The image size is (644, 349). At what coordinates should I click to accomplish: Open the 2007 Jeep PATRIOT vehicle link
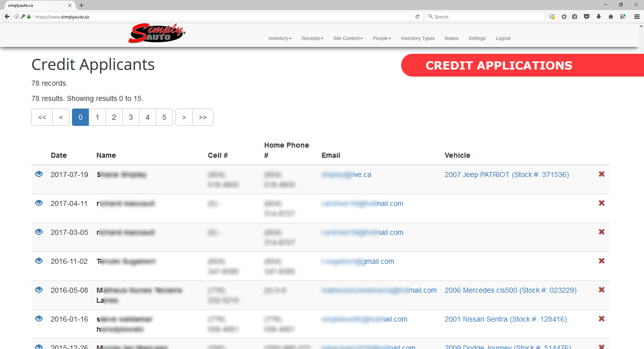507,174
